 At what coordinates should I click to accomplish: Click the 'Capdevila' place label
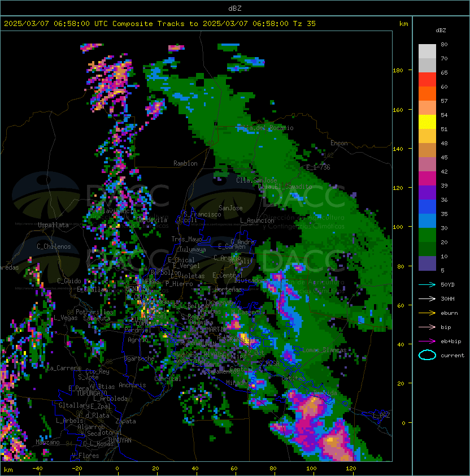[152, 220]
